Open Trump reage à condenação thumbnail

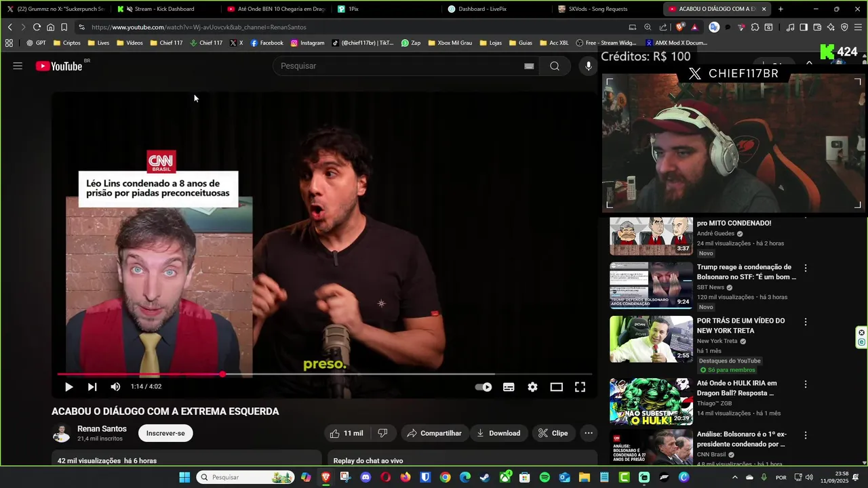click(x=651, y=285)
